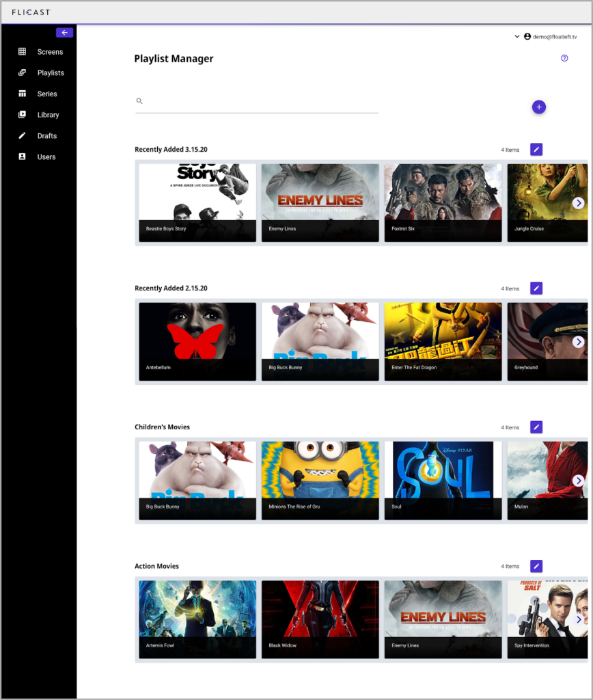593x700 pixels.
Task: Click 'Children's Movies' heading
Action: 163,427
